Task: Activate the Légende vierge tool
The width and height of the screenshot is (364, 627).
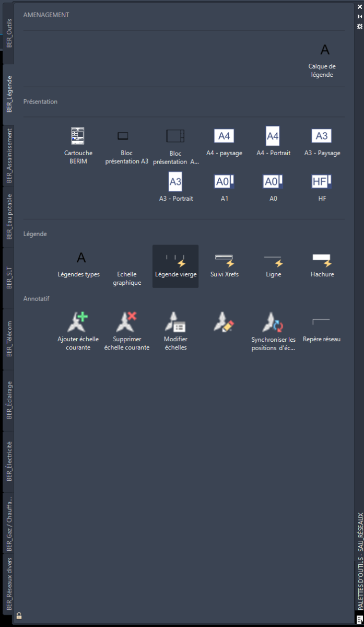Action: click(x=175, y=266)
